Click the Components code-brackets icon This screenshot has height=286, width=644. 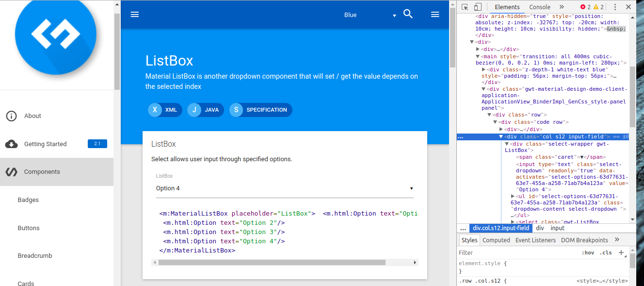[11, 172]
